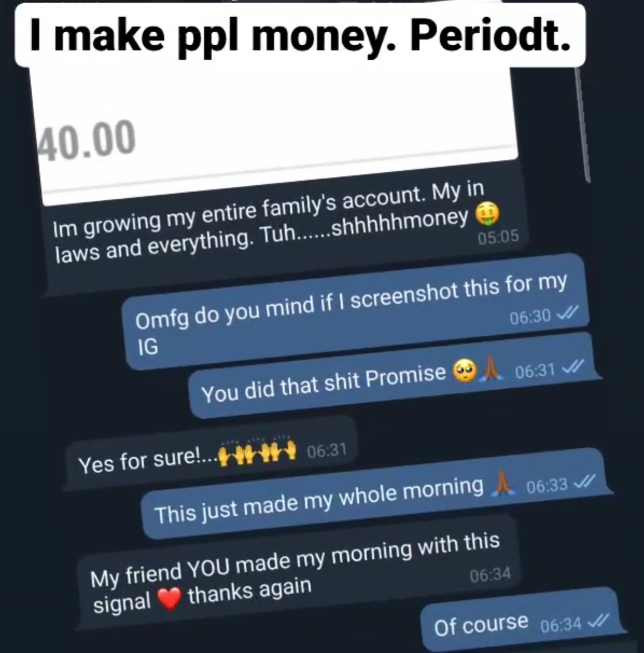Click read checkmarks on the 06:31 message
Viewport: 644px width, 653px height.
click(572, 368)
